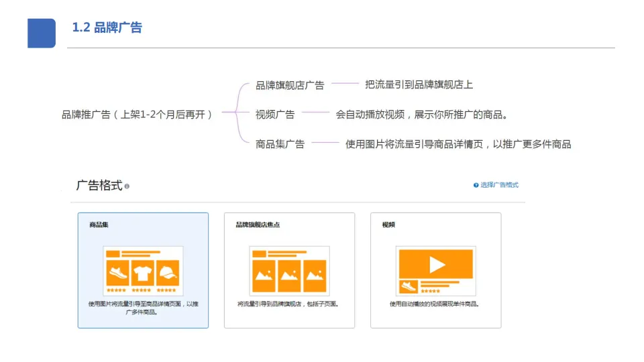Click the 商品集广告 mind map node

280,144
